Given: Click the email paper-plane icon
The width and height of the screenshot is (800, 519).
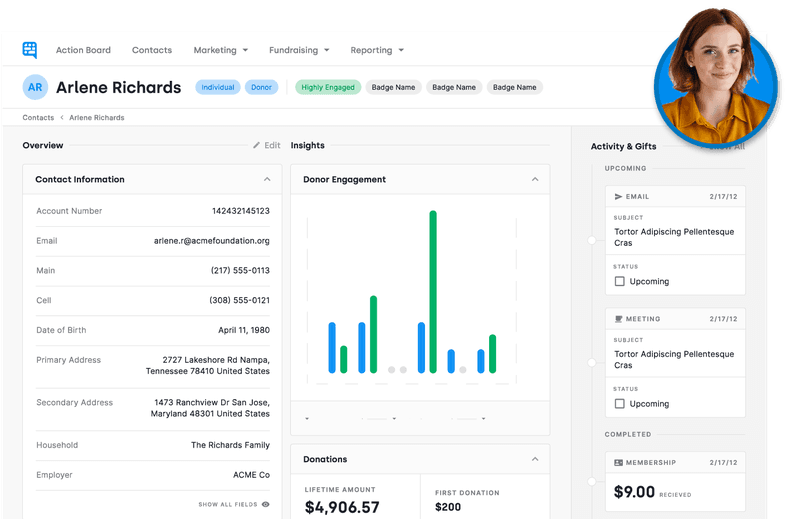Looking at the screenshot, I should [x=618, y=196].
